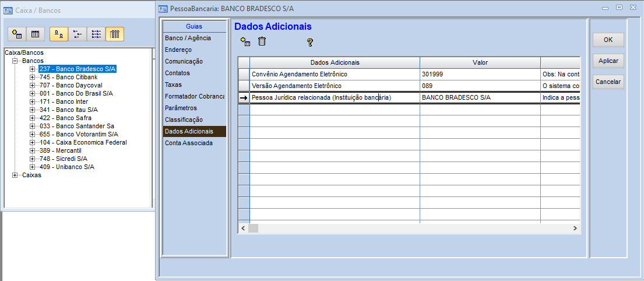Open the help question mark icon

click(x=310, y=42)
